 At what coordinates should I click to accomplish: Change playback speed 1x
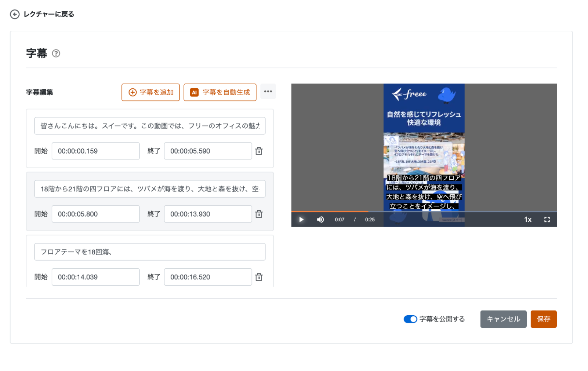[x=527, y=220]
